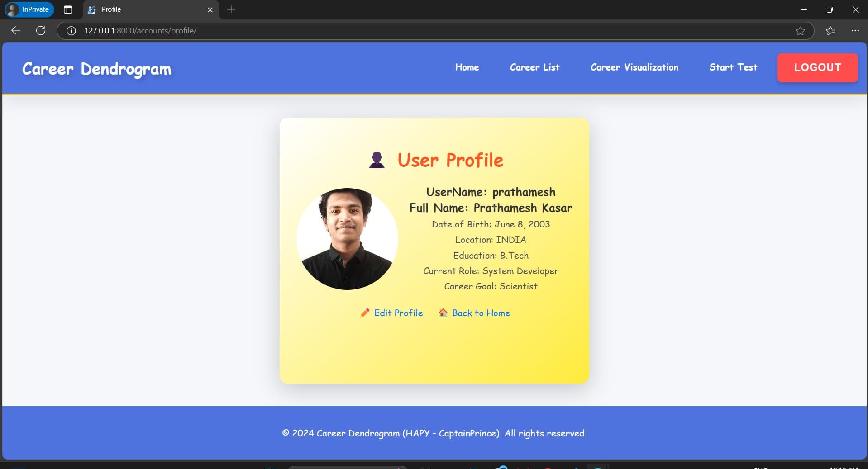Open the tab actions menu icon
868x469 pixels.
tap(68, 9)
